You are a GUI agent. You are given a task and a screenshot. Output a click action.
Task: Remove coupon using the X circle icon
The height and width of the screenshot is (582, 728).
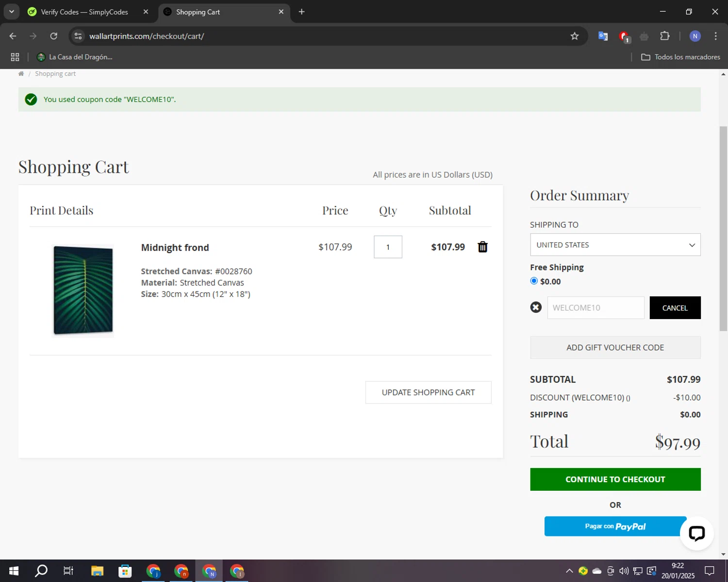coord(536,307)
